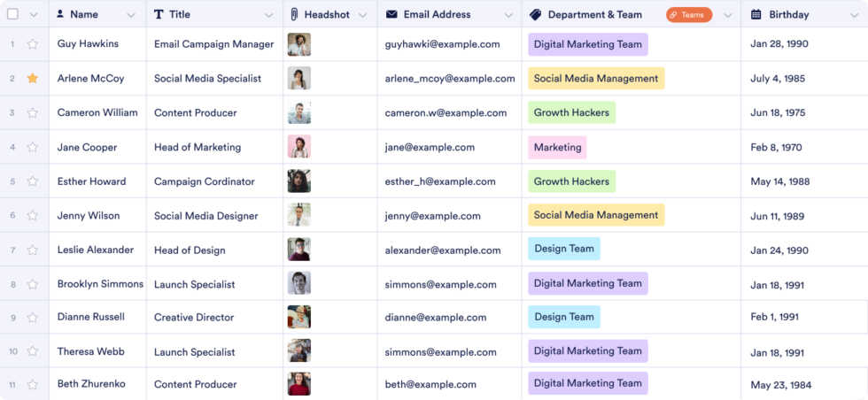Click the person icon in Name header
The height and width of the screenshot is (400, 868).
[60, 14]
